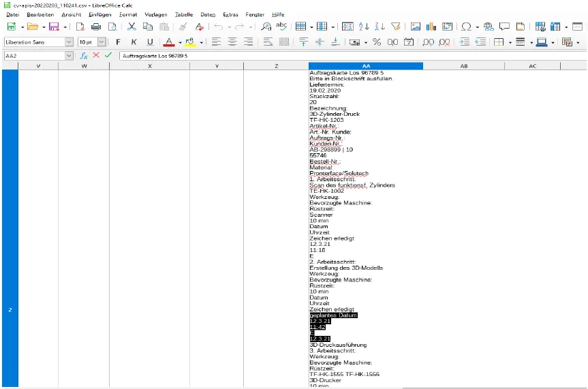Select row 2 header
This screenshot has width=588, height=389.
(10, 228)
